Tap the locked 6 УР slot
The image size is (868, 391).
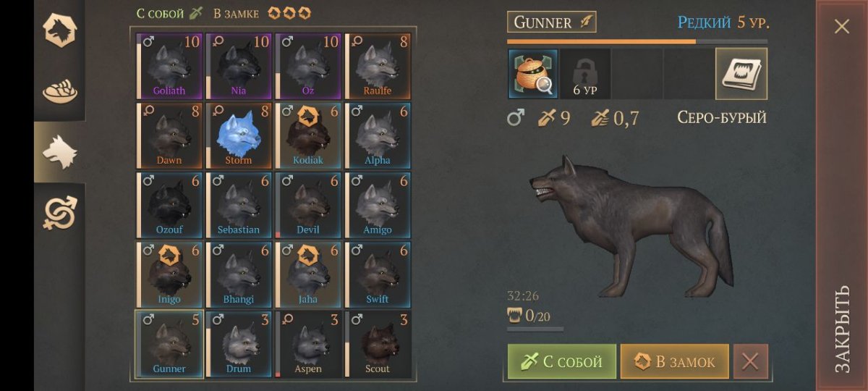pos(585,74)
